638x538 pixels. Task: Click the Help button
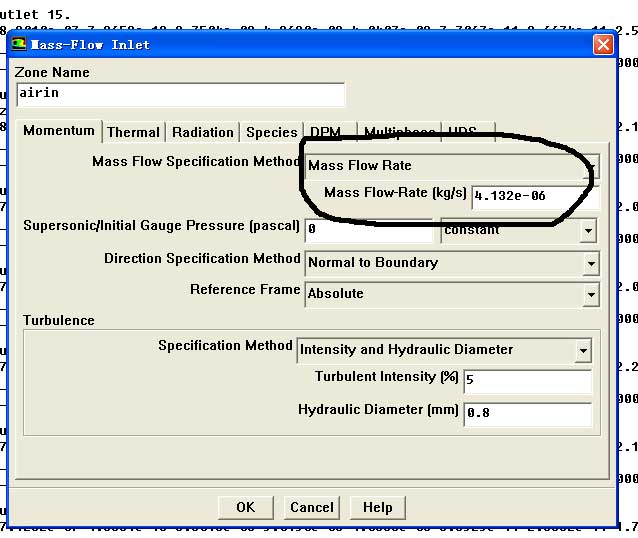pos(377,507)
